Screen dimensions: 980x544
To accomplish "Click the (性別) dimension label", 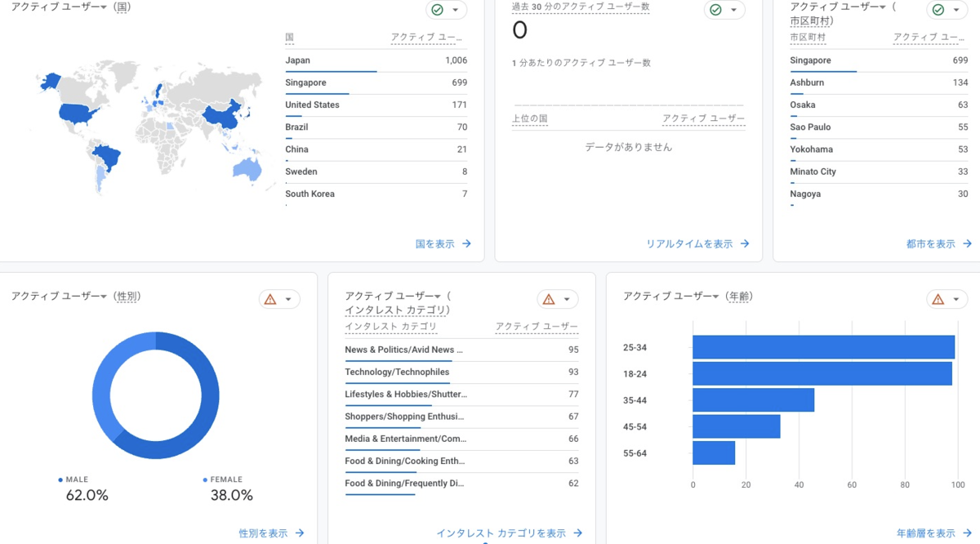I will [127, 297].
